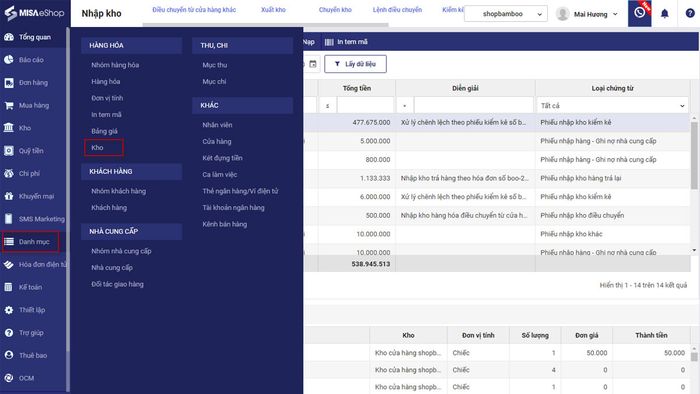700x394 pixels.
Task: Open Đơn hàng icon in sidebar
Action: coord(8,83)
